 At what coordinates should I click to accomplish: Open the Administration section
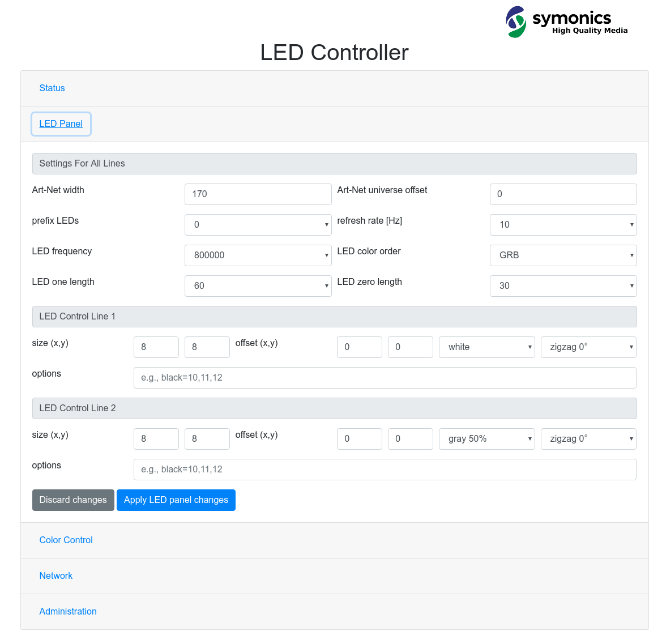tap(67, 611)
